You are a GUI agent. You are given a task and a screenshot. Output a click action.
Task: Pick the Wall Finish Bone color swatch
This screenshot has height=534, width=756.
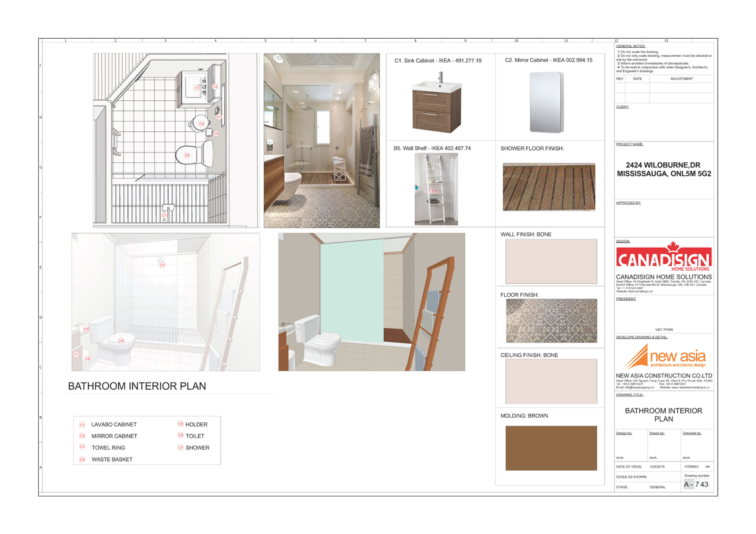coord(551,262)
